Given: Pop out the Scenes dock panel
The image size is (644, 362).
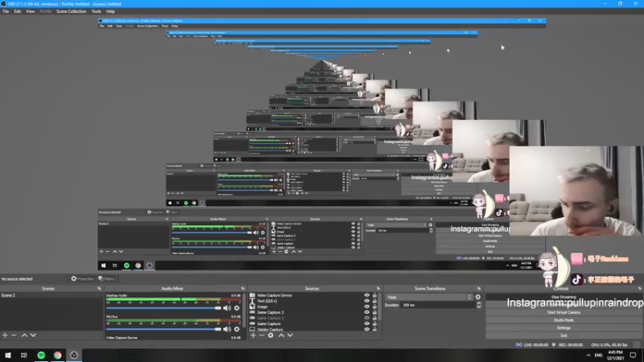Looking at the screenshot, I should (99, 289).
